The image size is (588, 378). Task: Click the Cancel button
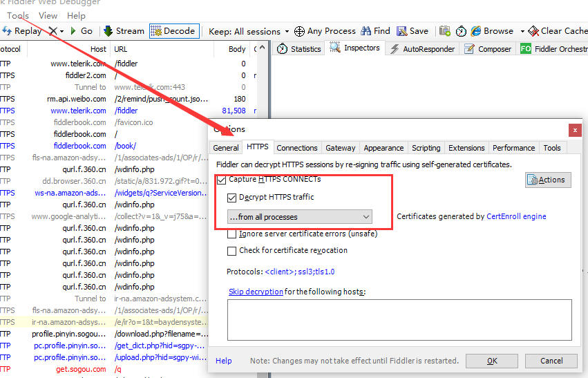(x=551, y=361)
